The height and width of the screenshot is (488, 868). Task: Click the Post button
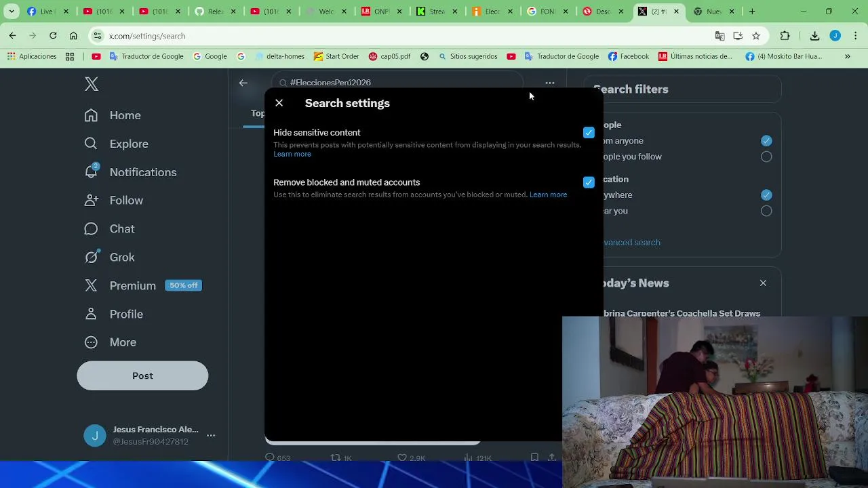(142, 375)
